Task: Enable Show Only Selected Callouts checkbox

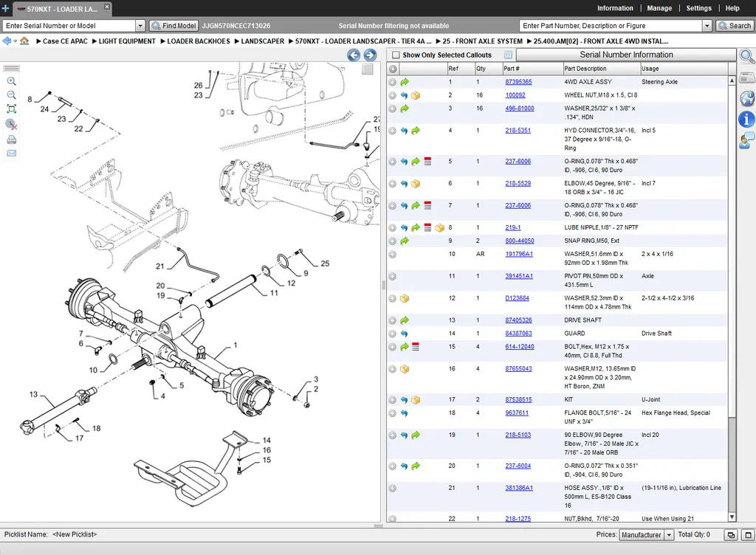Action: (396, 55)
